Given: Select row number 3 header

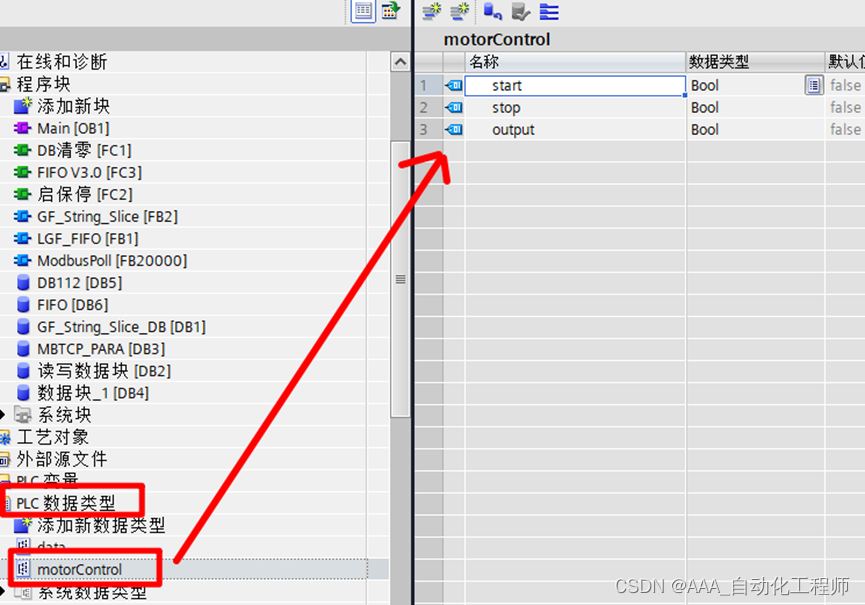Looking at the screenshot, I should point(429,130).
